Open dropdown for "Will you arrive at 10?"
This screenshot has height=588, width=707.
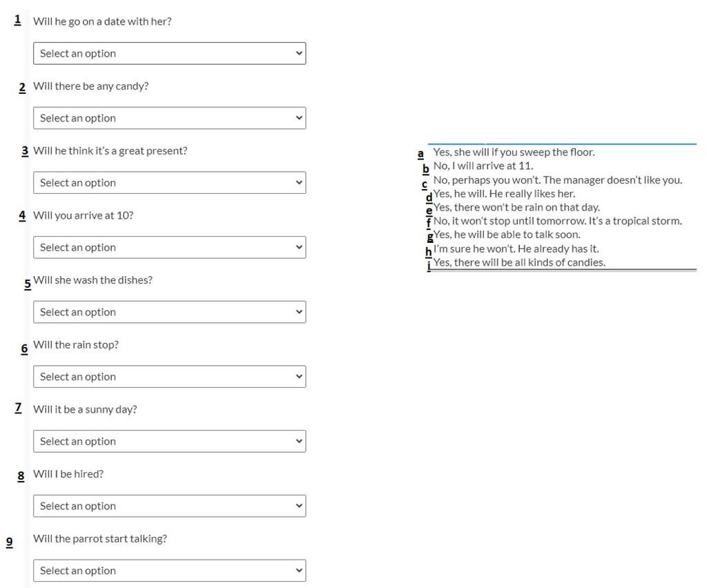tap(169, 248)
